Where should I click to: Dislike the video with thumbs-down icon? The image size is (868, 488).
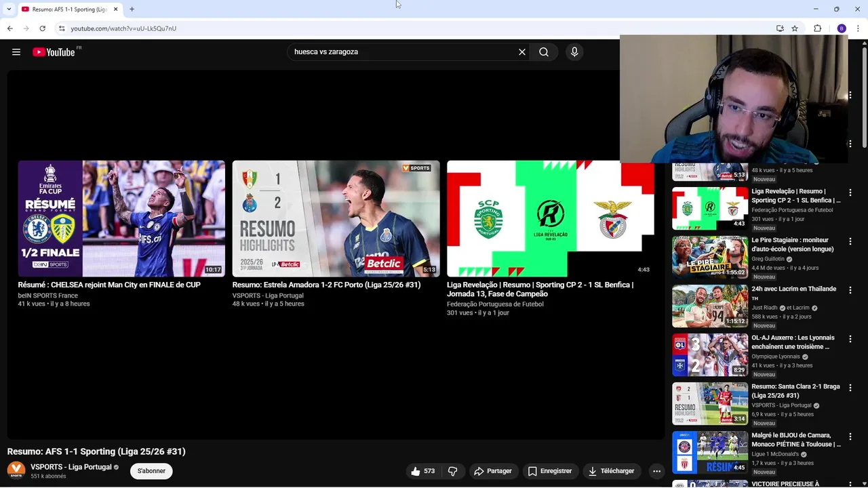click(452, 471)
